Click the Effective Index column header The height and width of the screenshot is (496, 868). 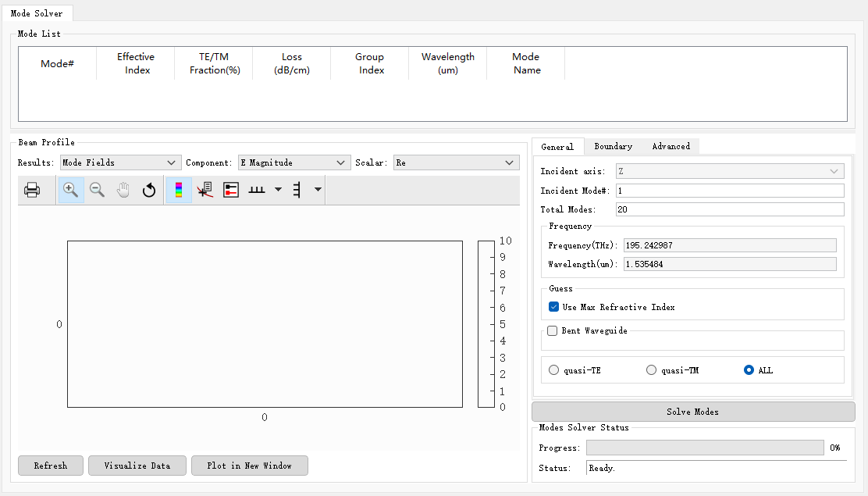point(136,64)
